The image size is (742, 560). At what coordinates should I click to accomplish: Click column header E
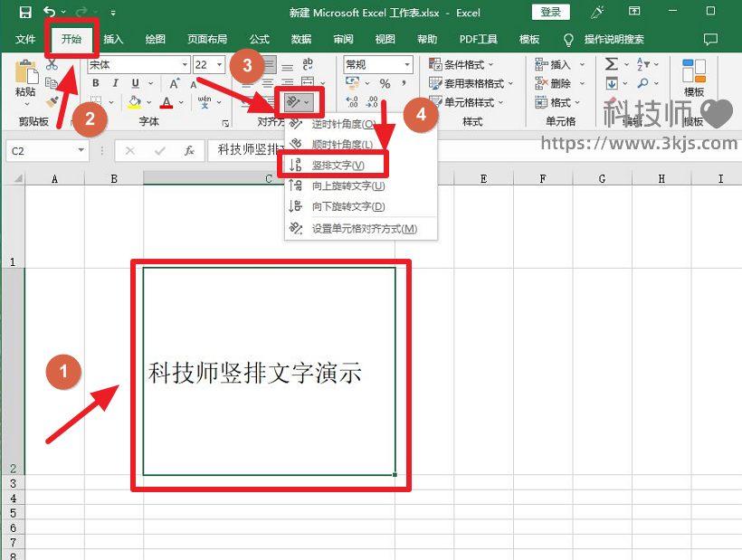(483, 179)
